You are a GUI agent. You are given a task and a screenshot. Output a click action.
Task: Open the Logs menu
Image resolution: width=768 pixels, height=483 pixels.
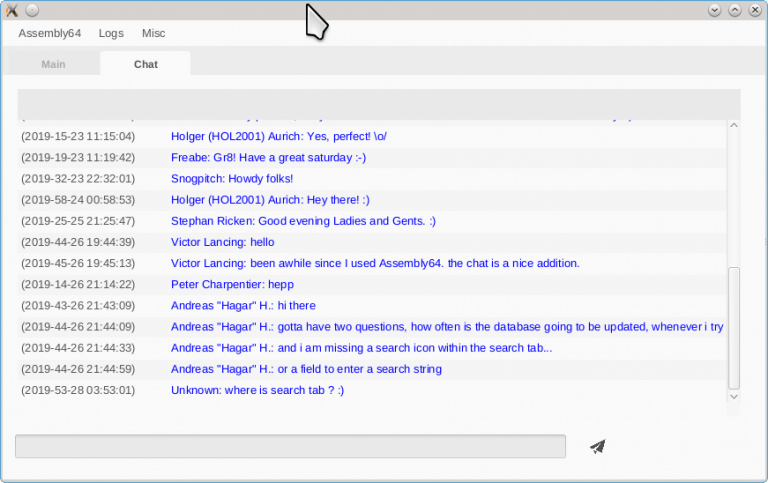coord(111,33)
